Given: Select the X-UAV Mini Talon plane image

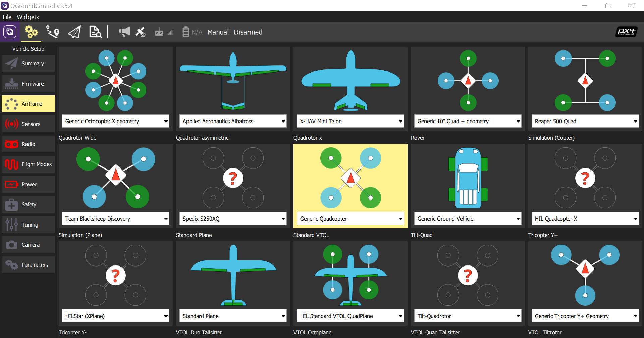Looking at the screenshot, I should 351,81.
